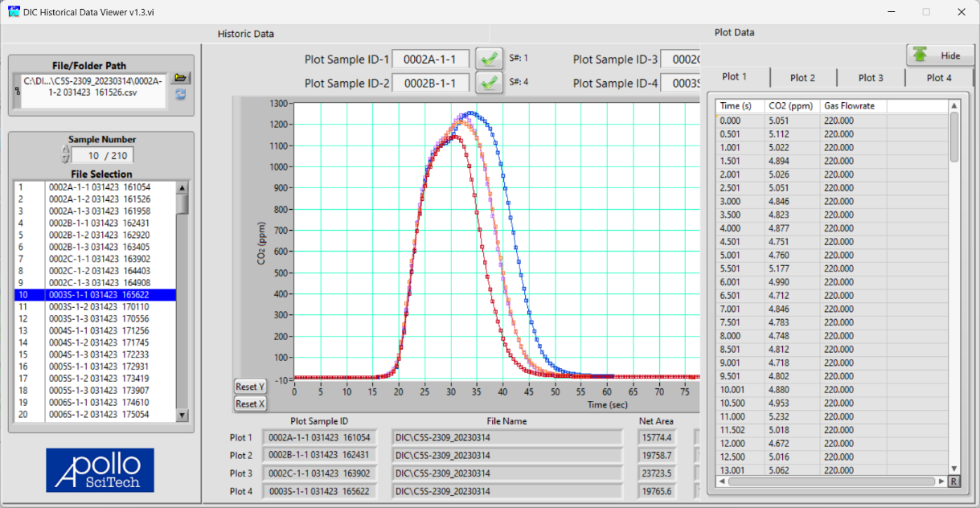980x508 pixels.
Task: Select file 0002B-1-2 031423 162920
Action: (x=95, y=235)
